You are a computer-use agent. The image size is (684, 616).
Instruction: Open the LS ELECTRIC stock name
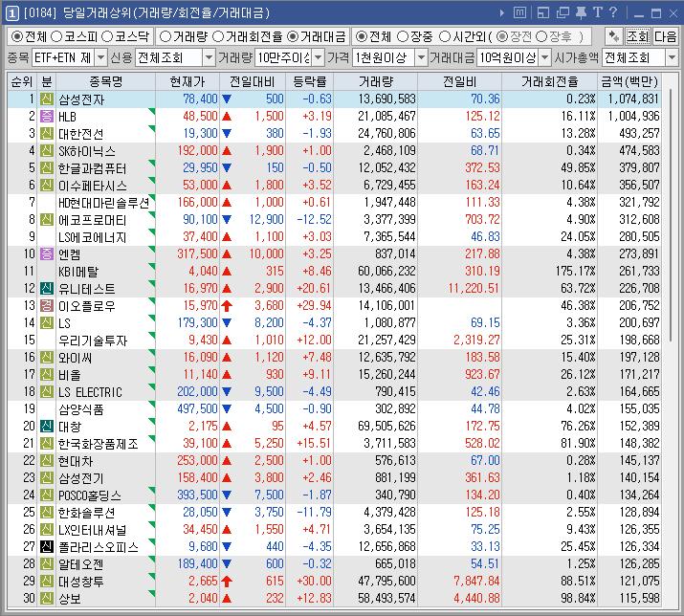(90, 392)
